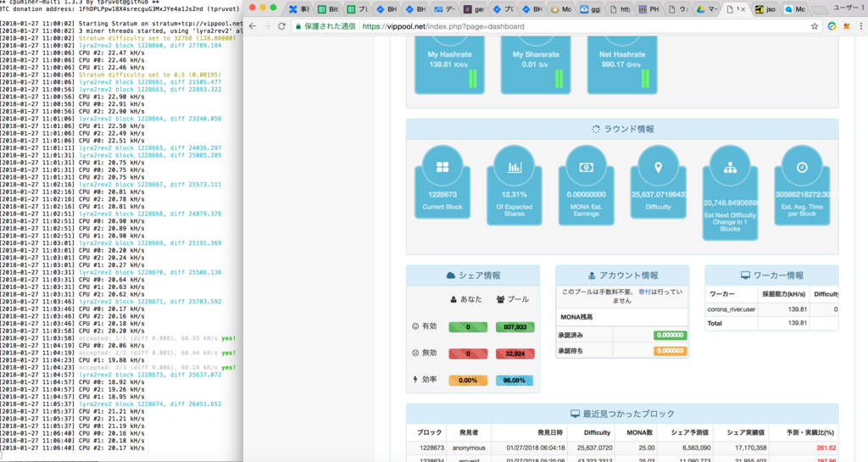Click the 寄付 link in account info

[x=644, y=292]
